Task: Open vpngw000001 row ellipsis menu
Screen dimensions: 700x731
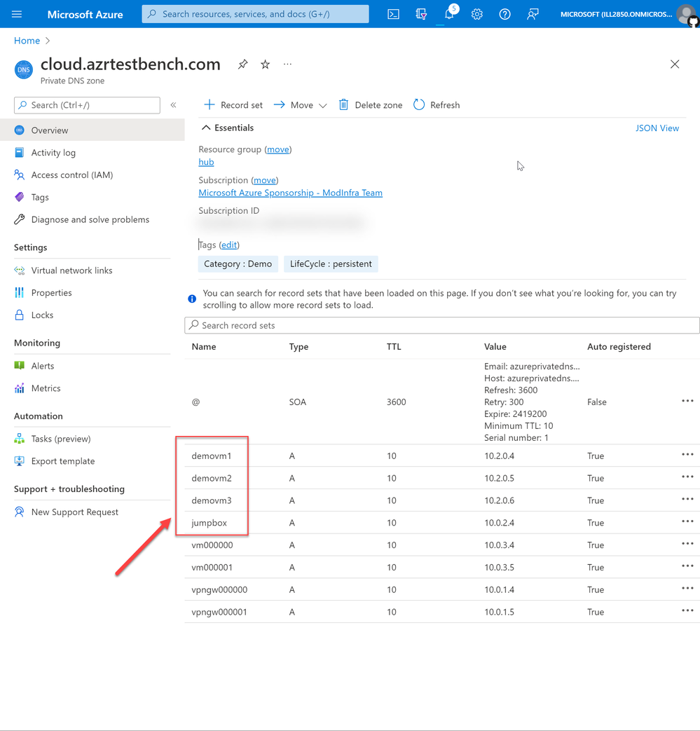Action: pos(687,610)
